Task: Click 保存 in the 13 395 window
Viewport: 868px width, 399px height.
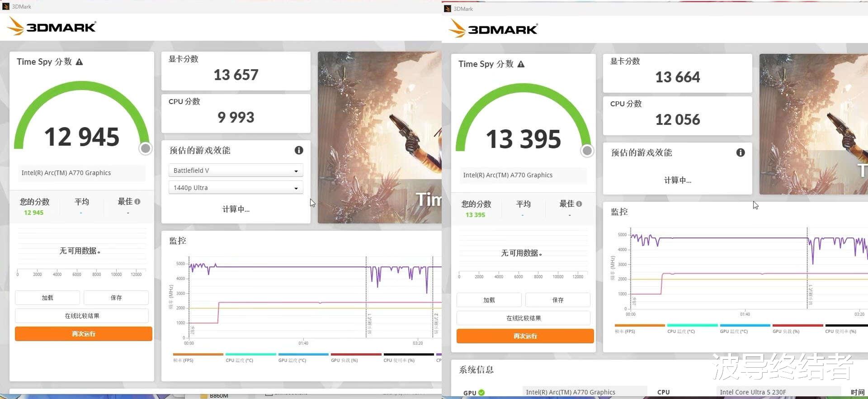Action: click(558, 300)
